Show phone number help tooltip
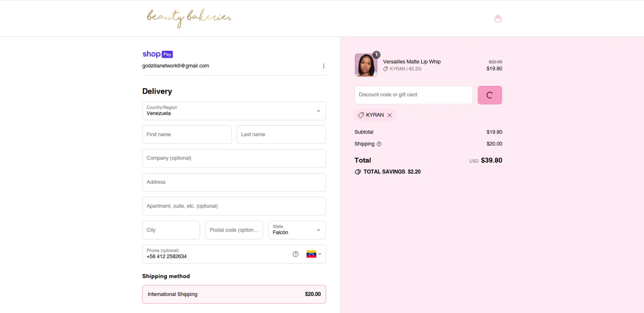 click(295, 254)
